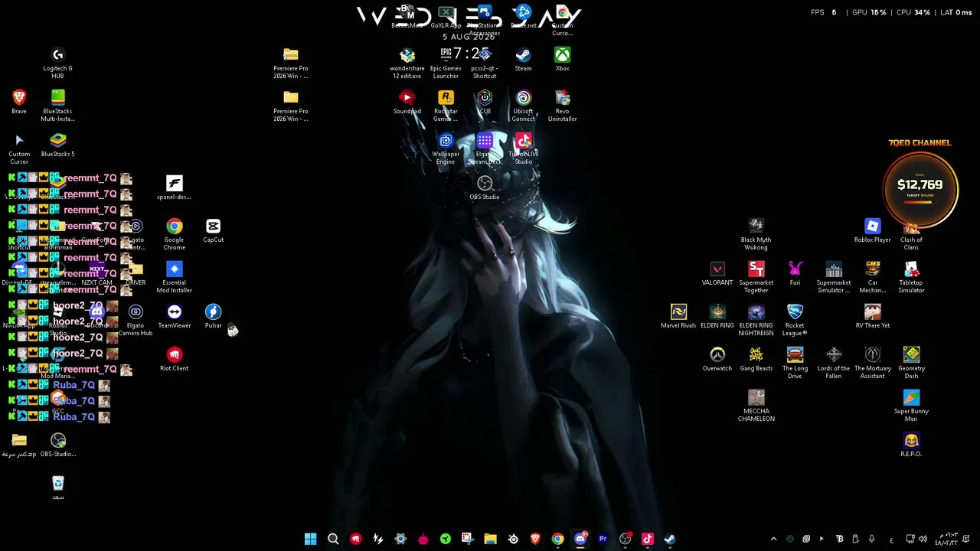Open the Super Bunny Man shortcut

pos(911,398)
